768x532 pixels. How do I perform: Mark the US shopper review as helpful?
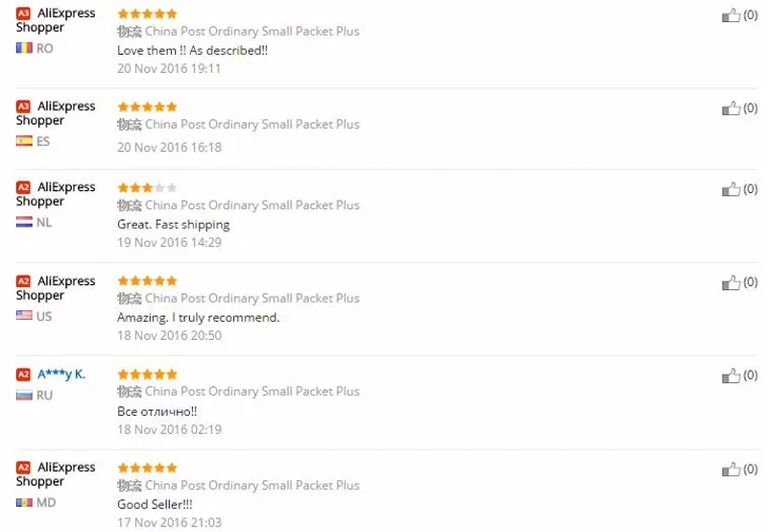(731, 282)
